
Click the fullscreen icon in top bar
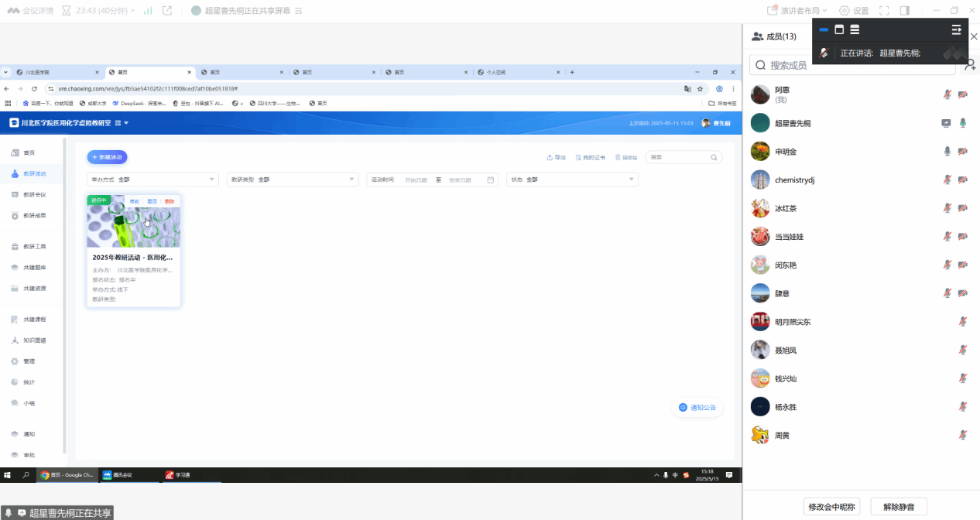tap(884, 11)
